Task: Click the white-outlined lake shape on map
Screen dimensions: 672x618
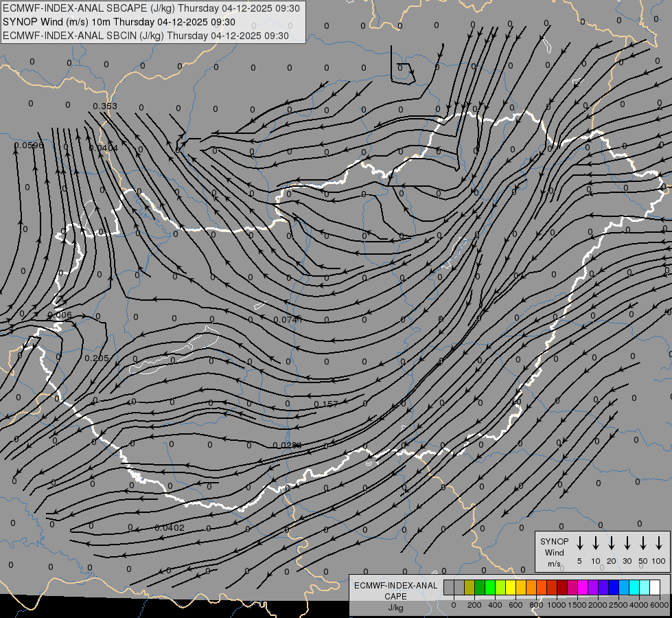Action: pyautogui.click(x=174, y=350)
